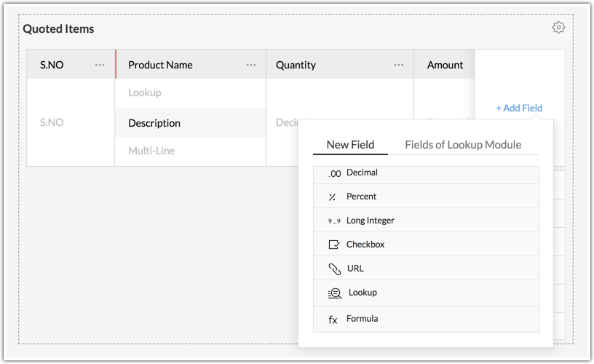Image resolution: width=594 pixels, height=364 pixels.
Task: Select the Multi-Line field placeholder
Action: tap(151, 151)
